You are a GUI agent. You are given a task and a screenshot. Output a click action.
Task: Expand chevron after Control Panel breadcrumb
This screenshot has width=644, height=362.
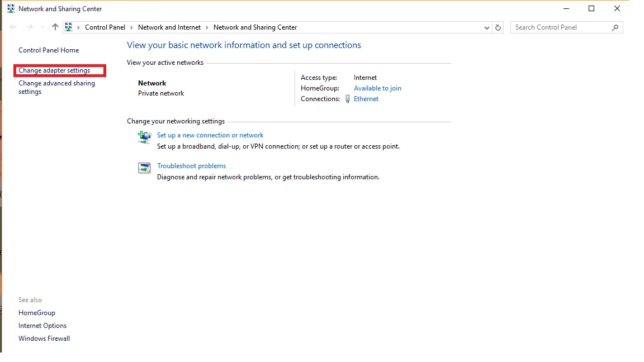click(131, 27)
